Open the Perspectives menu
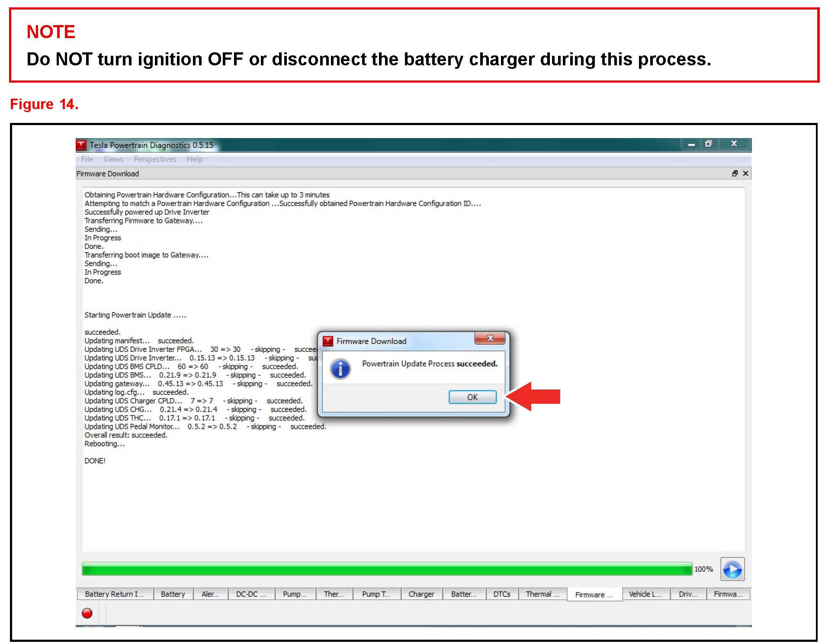825x644 pixels. pyautogui.click(x=155, y=159)
